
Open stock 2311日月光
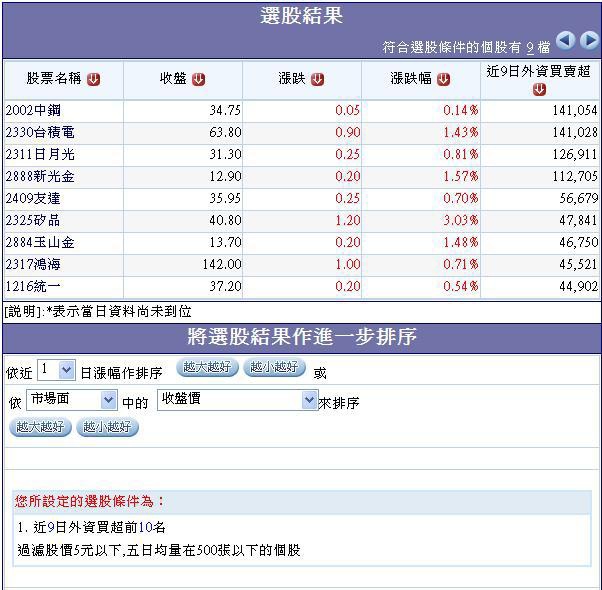pos(40,154)
